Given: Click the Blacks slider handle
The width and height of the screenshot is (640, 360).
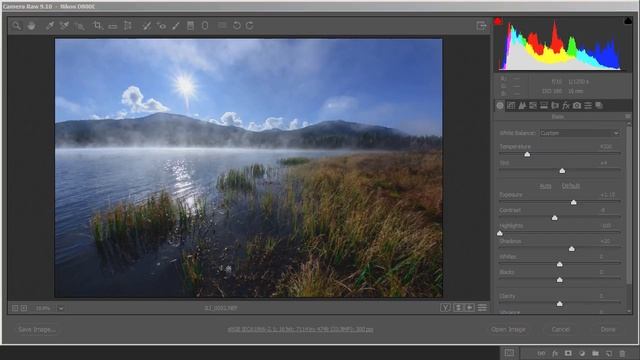Looking at the screenshot, I should coord(560,280).
